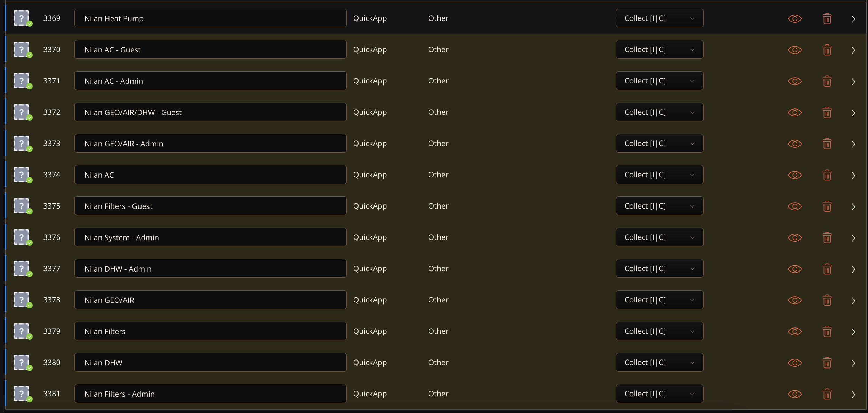Image resolution: width=868 pixels, height=413 pixels.
Task: Hide Nilan AC - Guest with eye icon
Action: point(795,50)
